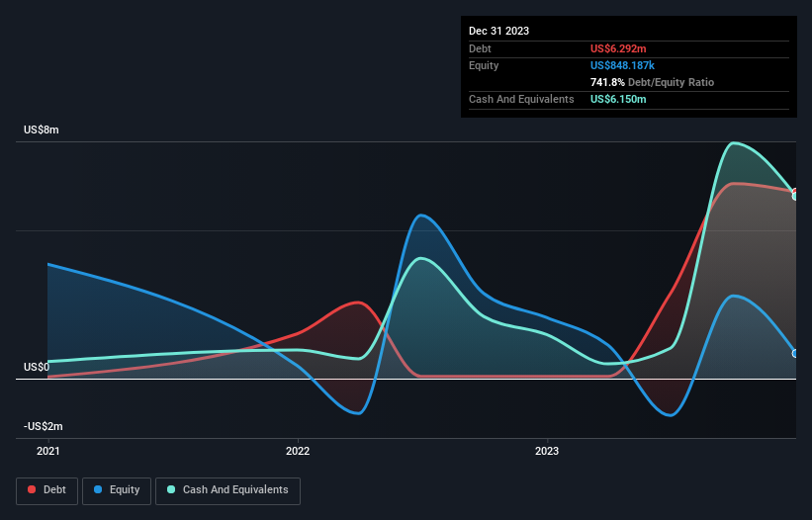
Task: Click the US$848.187k equity value
Action: (x=622, y=65)
